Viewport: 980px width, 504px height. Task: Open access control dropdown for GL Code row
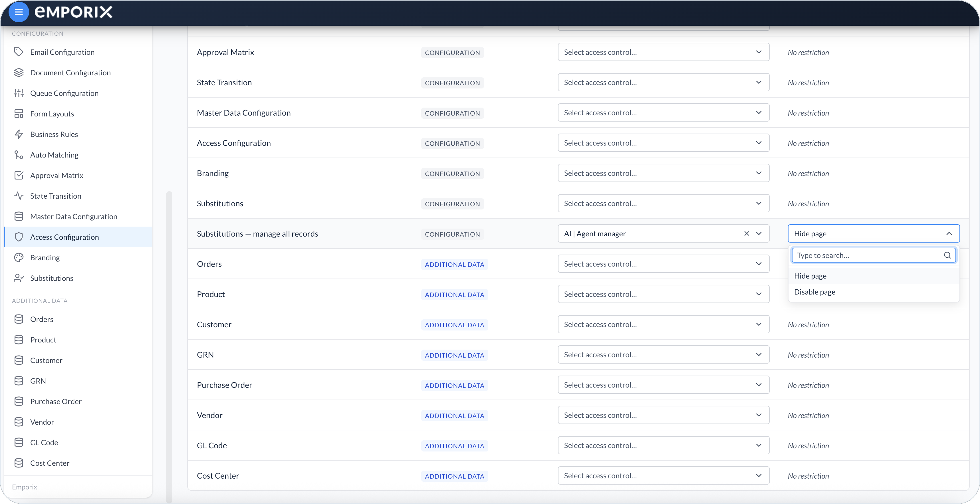tap(664, 445)
